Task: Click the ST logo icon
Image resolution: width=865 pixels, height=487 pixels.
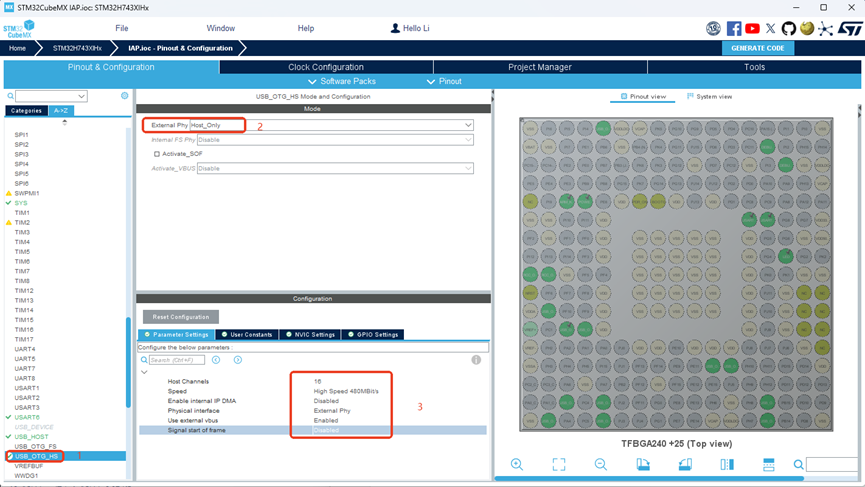Action: (x=850, y=28)
